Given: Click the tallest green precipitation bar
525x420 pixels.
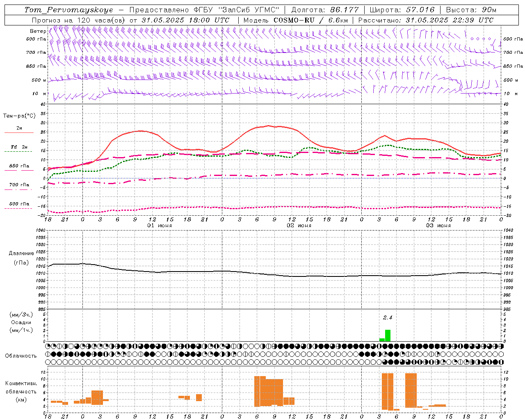Looking at the screenshot, I should pyautogui.click(x=388, y=336).
